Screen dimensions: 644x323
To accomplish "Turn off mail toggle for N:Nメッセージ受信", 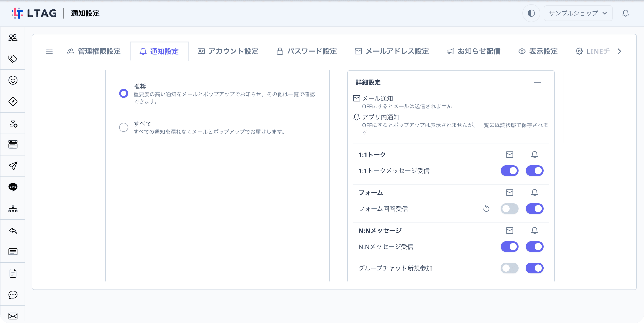I will [x=509, y=247].
